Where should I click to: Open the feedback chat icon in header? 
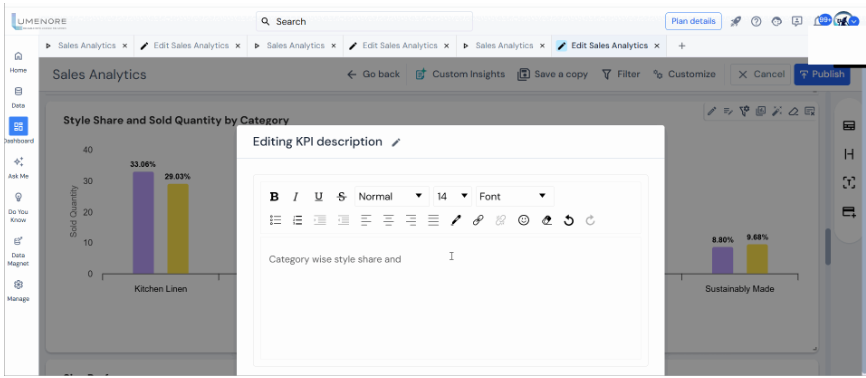pos(796,22)
